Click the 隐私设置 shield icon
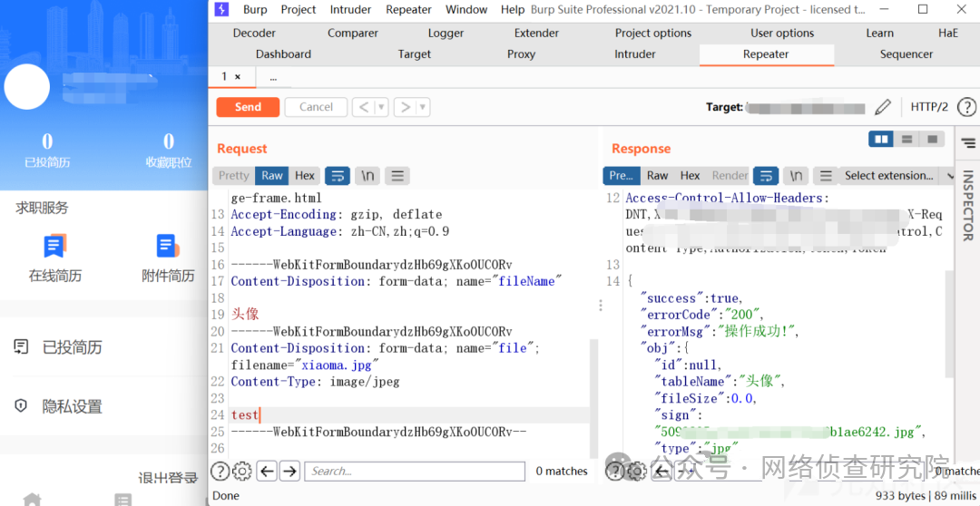980x506 pixels. point(21,406)
